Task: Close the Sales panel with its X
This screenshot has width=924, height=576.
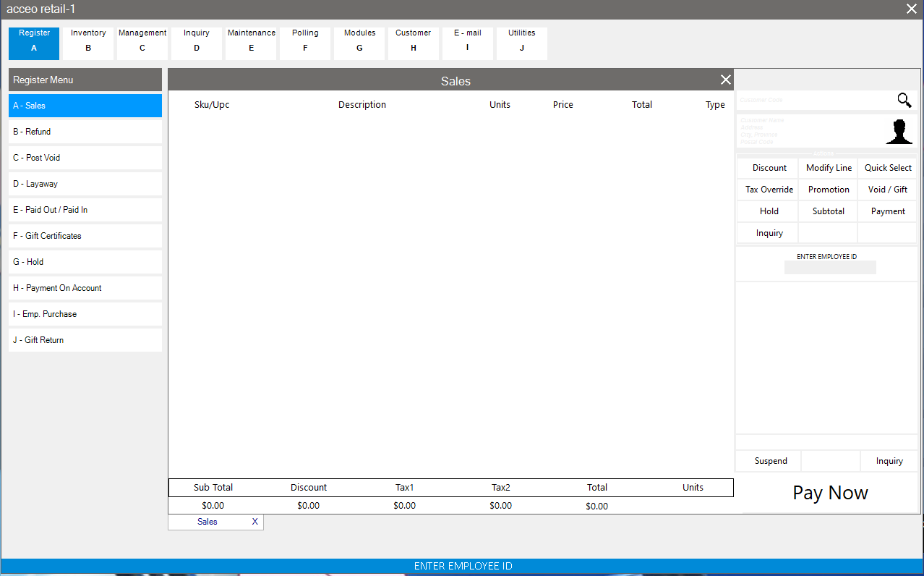Action: (x=725, y=80)
